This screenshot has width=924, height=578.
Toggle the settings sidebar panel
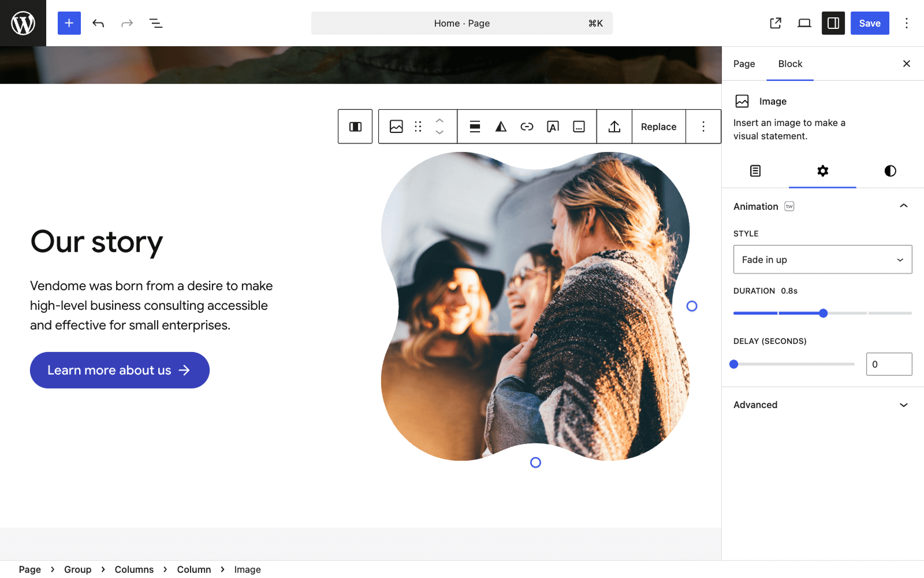[x=833, y=23]
